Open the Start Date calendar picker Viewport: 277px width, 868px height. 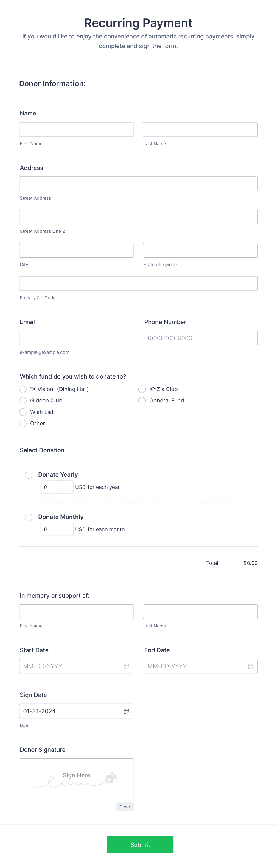126,666
